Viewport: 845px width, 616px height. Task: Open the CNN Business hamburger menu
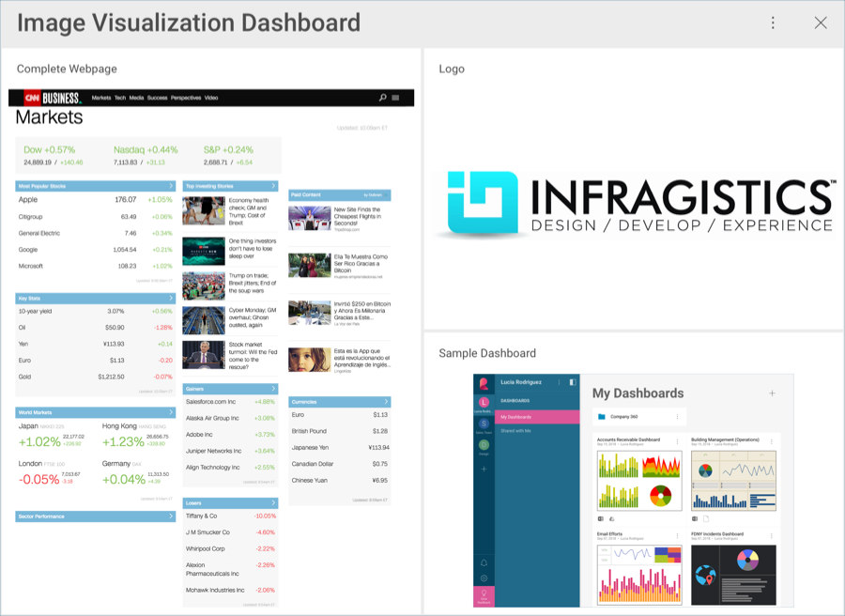point(396,98)
